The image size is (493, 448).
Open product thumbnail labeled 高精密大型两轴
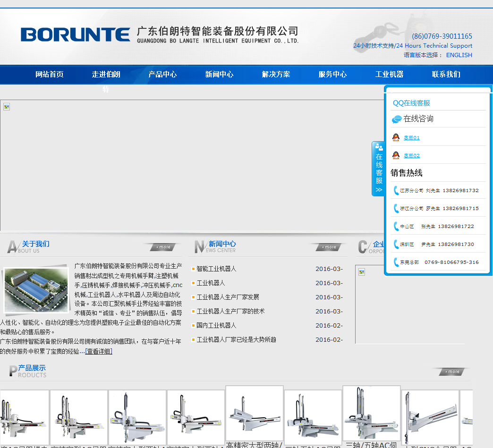point(255,414)
